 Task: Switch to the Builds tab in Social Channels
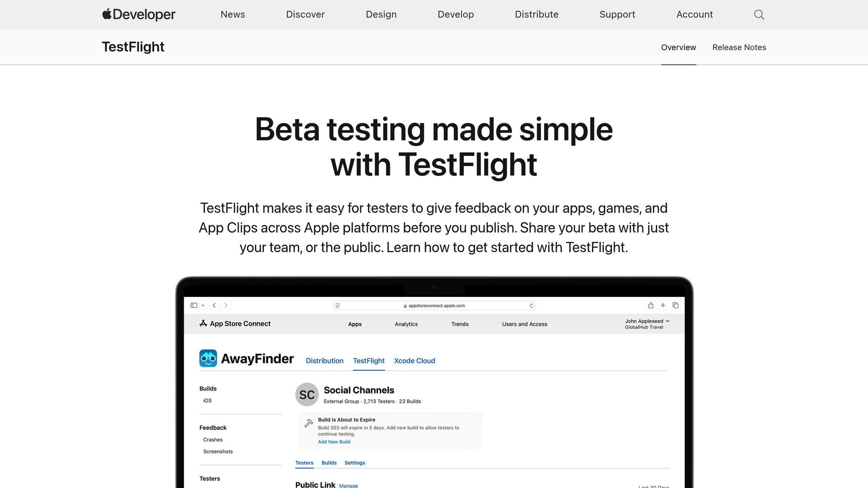pos(329,463)
